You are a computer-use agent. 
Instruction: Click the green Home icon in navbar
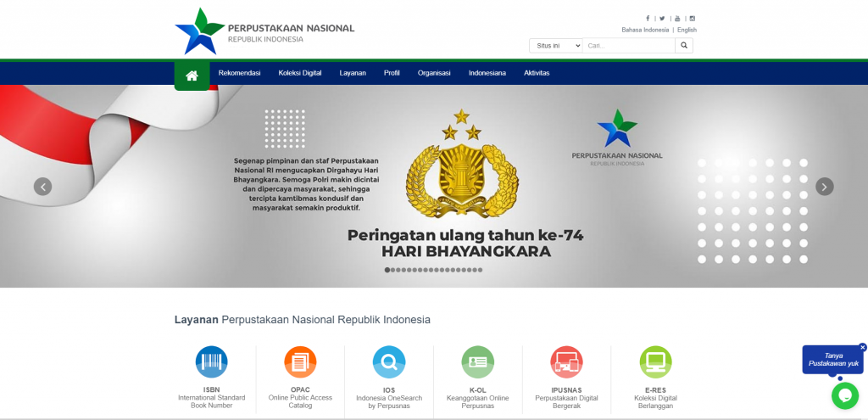[x=192, y=75]
